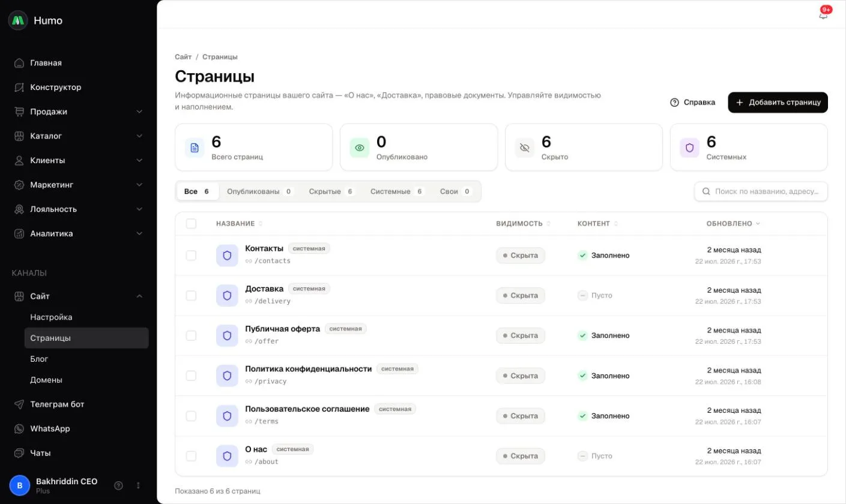This screenshot has height=504, width=846.
Task: Tick the select-all checkbox in table header
Action: click(191, 224)
